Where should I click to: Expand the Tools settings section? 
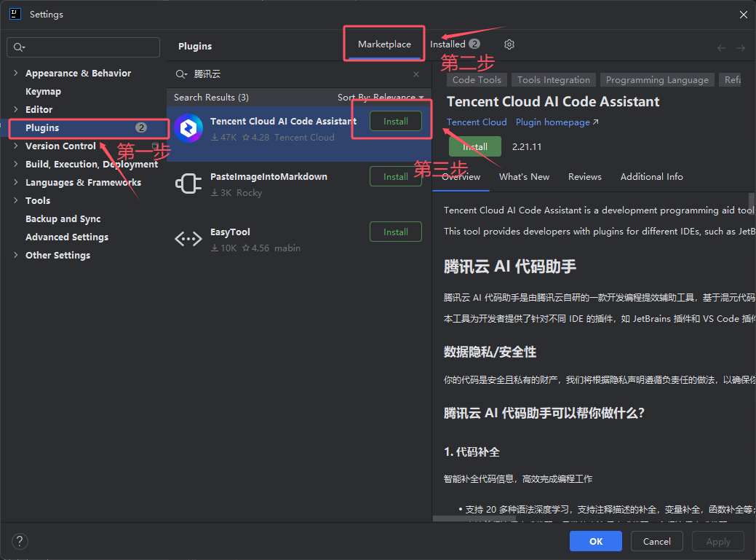pyautogui.click(x=15, y=200)
